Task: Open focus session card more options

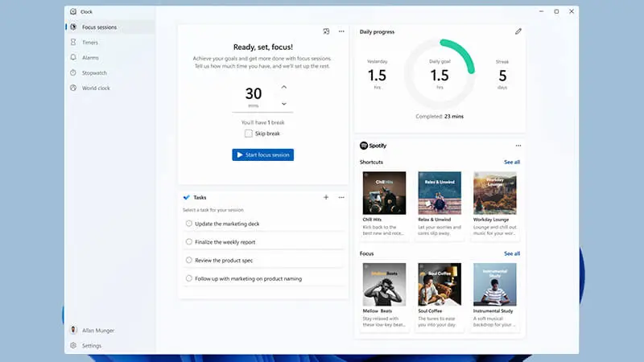Action: 341,31
